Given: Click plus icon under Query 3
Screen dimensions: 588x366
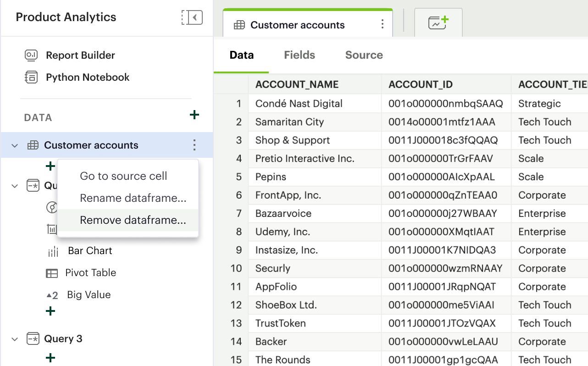Looking at the screenshot, I should tap(50, 358).
